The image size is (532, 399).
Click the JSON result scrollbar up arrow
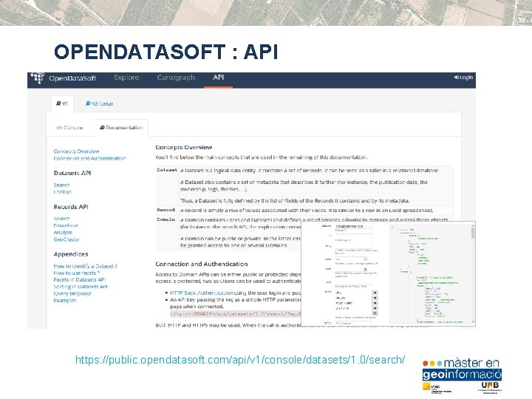coord(473,225)
